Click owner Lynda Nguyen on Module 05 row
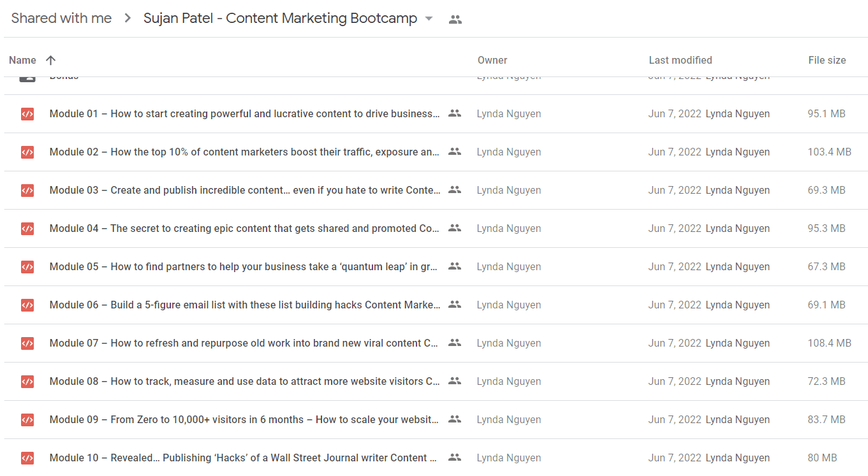 click(509, 267)
